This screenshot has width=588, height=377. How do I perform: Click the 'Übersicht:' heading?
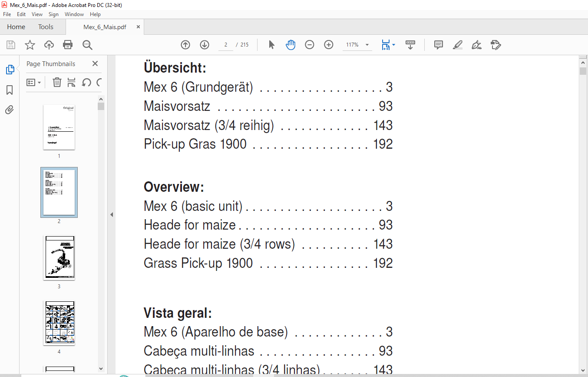tap(175, 68)
